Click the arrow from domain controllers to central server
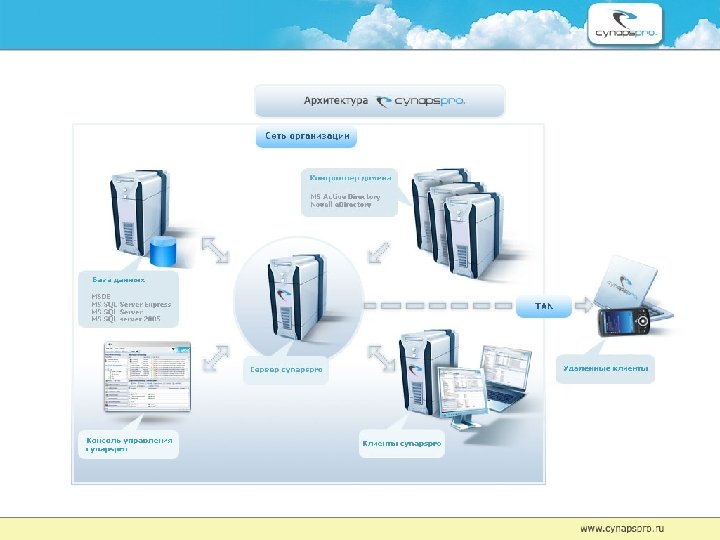This screenshot has height=540, width=720. click(x=379, y=252)
